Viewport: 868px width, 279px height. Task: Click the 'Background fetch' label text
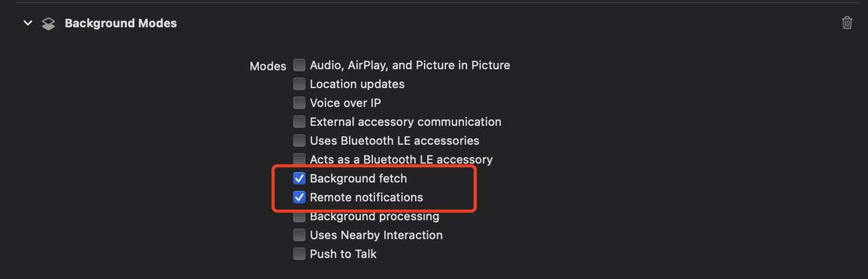(359, 179)
